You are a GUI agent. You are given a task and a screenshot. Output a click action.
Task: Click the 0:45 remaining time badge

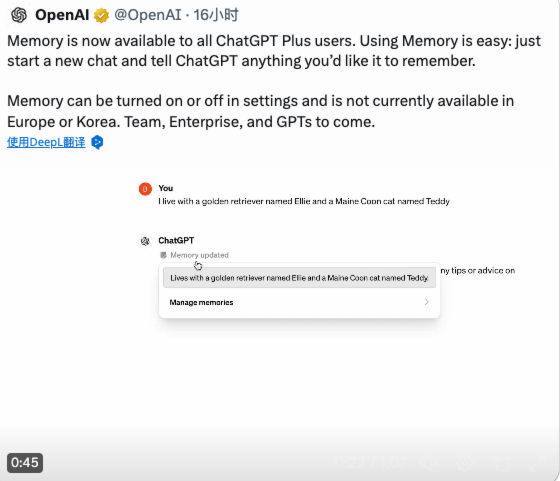click(25, 463)
